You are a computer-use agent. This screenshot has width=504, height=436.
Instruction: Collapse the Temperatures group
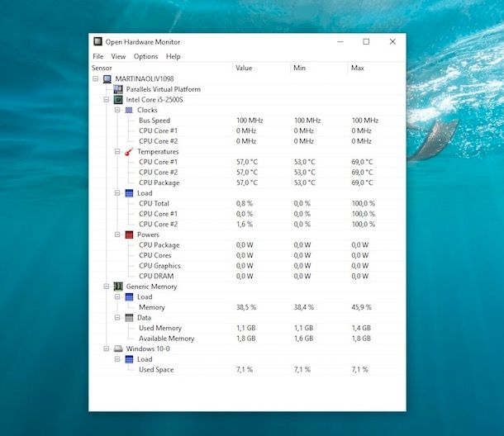click(x=117, y=151)
